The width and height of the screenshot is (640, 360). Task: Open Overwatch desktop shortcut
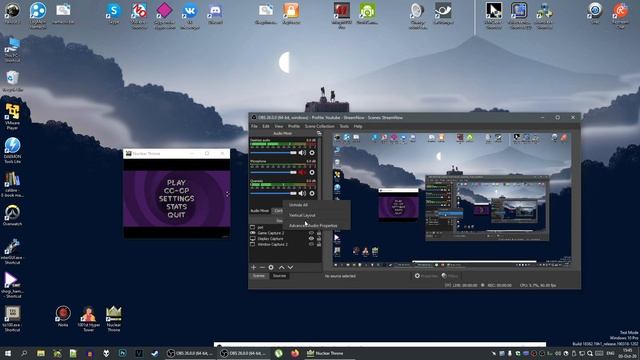[12, 215]
